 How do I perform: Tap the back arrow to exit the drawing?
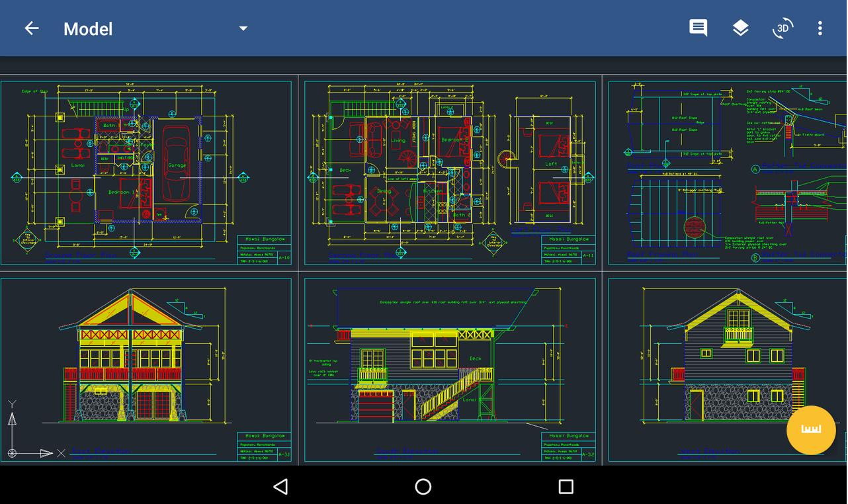(x=31, y=28)
